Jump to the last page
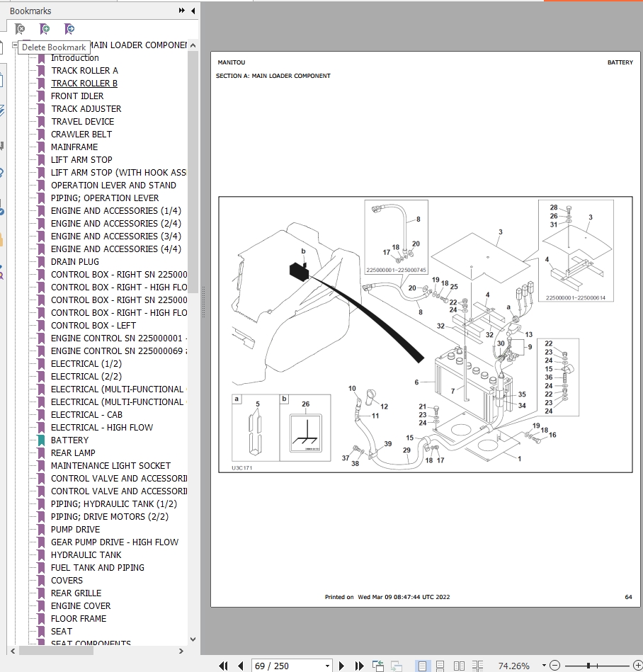This screenshot has height=672, width=643. point(359,666)
